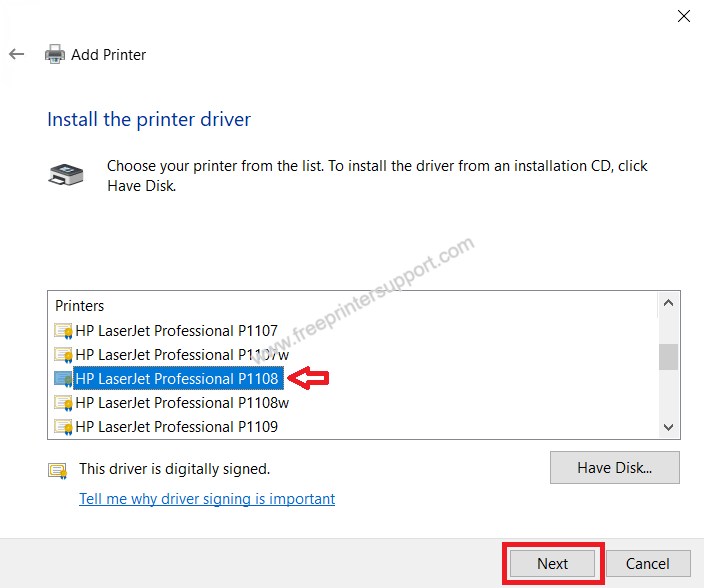
Task: Click the driver icon next to P1109
Action: click(x=64, y=427)
